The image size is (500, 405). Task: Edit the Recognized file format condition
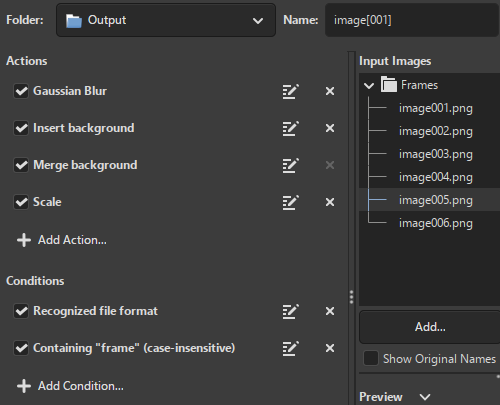click(290, 311)
